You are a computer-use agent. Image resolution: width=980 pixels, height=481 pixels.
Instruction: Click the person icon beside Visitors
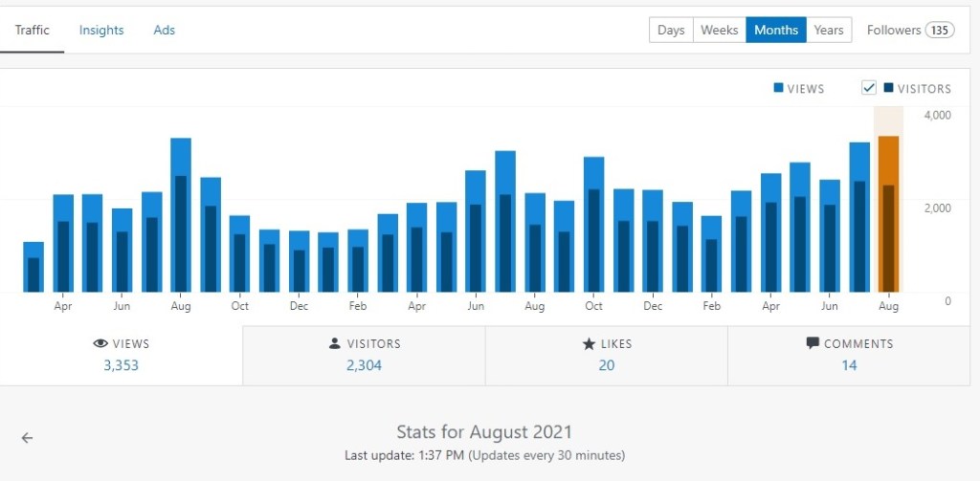[x=335, y=344]
